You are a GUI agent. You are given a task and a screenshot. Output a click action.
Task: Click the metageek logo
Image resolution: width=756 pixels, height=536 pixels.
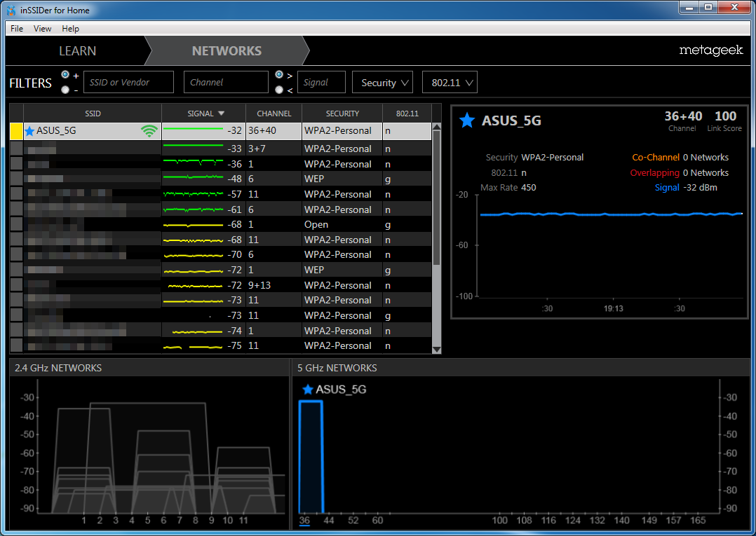[710, 50]
